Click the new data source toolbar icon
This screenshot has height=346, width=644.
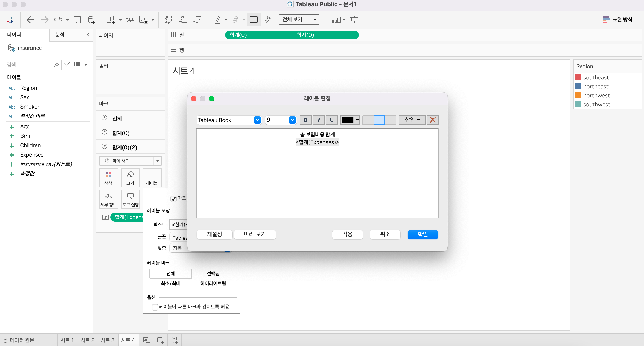pos(91,20)
